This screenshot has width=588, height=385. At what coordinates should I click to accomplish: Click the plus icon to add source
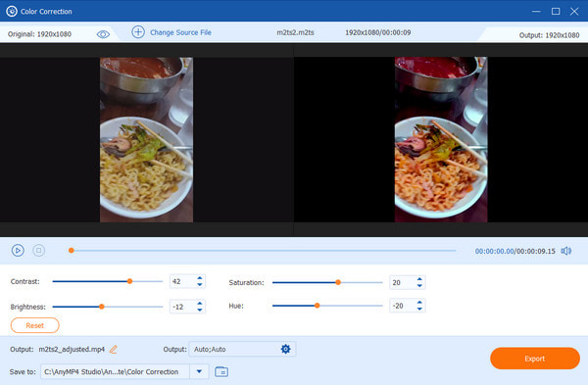pyautogui.click(x=138, y=32)
